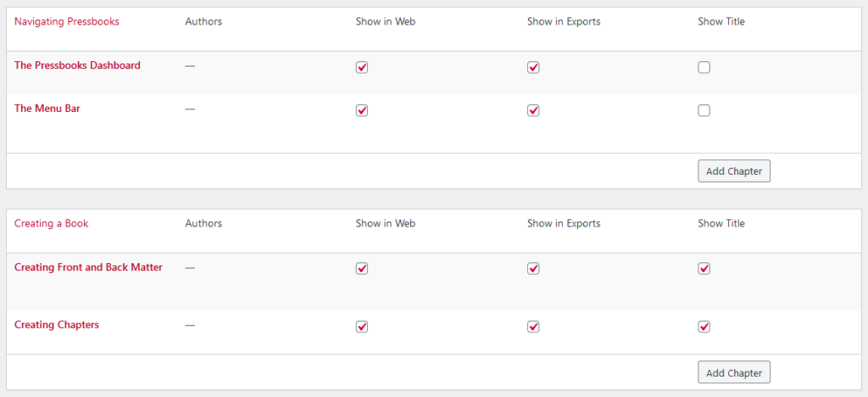Uncheck Show in Web for Creating Front and Back Matter
Viewport: 868px width, 397px height.
point(362,269)
